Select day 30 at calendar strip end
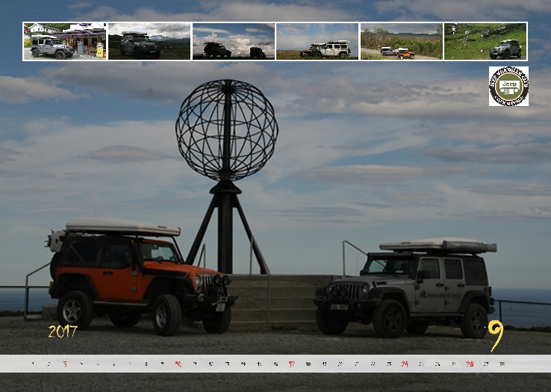This screenshot has height=392, width=551. click(x=502, y=364)
